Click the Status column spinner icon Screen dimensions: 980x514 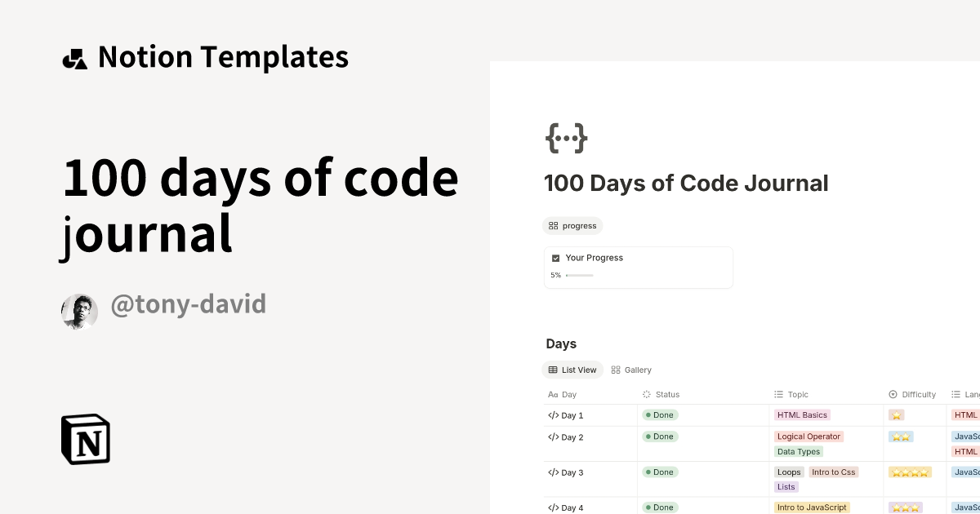pyautogui.click(x=645, y=394)
